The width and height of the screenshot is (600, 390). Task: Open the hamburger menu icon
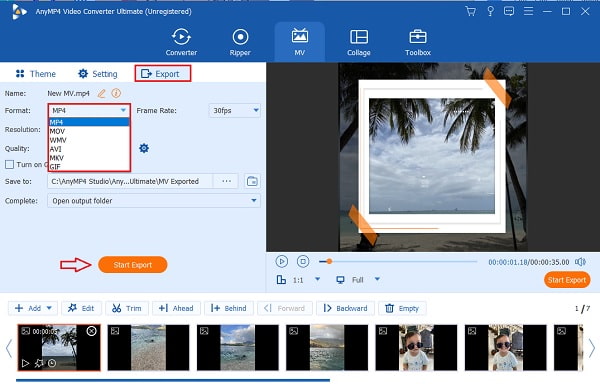pos(528,11)
